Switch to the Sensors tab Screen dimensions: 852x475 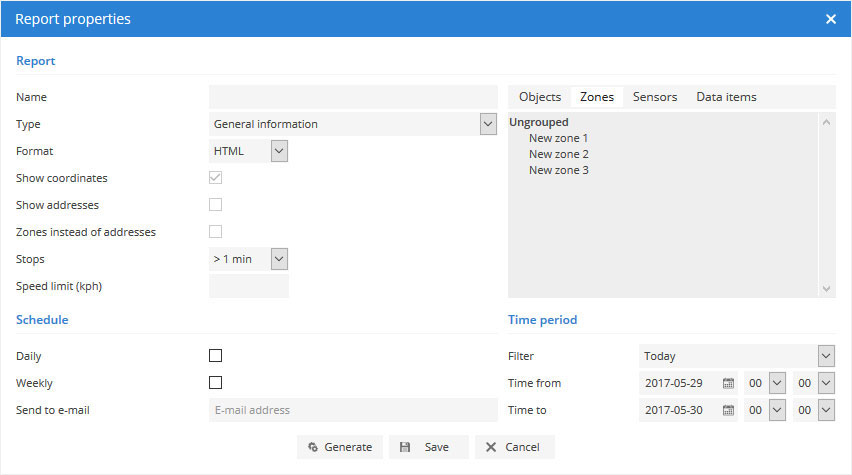click(655, 97)
